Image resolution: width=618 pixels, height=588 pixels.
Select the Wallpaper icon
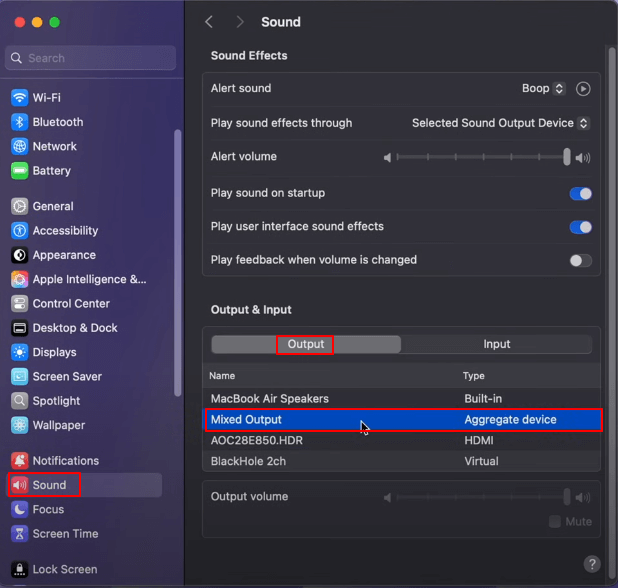[x=19, y=425]
